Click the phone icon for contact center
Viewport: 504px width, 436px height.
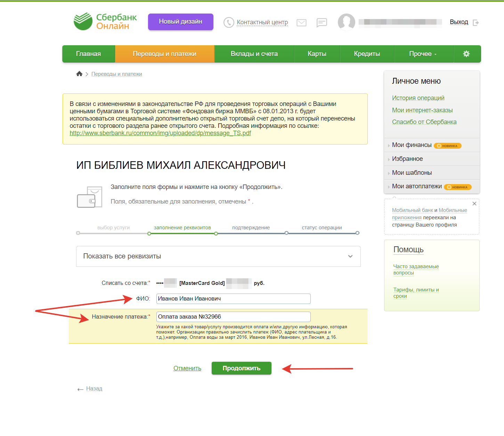(229, 23)
